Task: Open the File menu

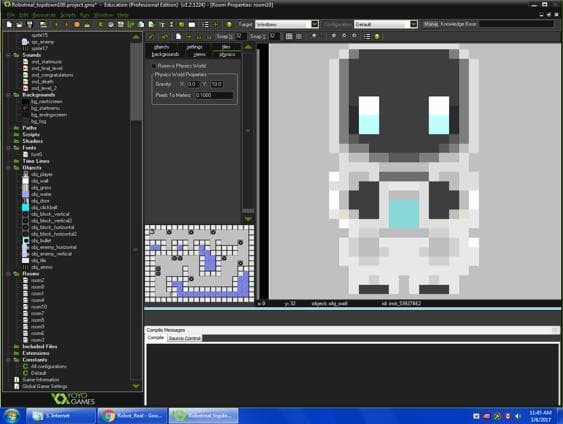Action: tap(11, 15)
